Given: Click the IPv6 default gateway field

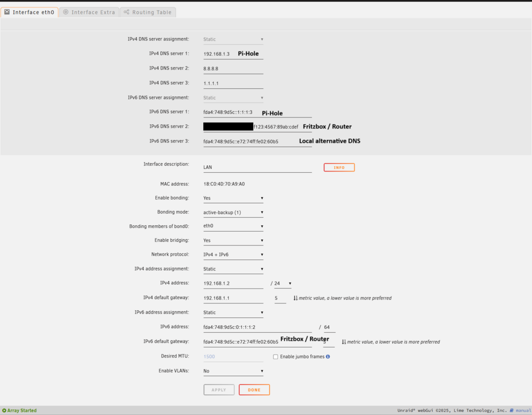Looking at the screenshot, I should point(257,342).
